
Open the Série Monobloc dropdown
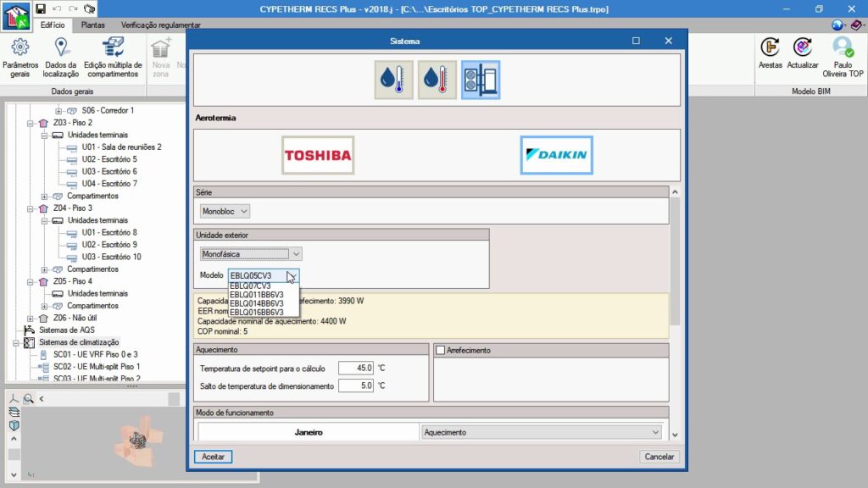(225, 211)
